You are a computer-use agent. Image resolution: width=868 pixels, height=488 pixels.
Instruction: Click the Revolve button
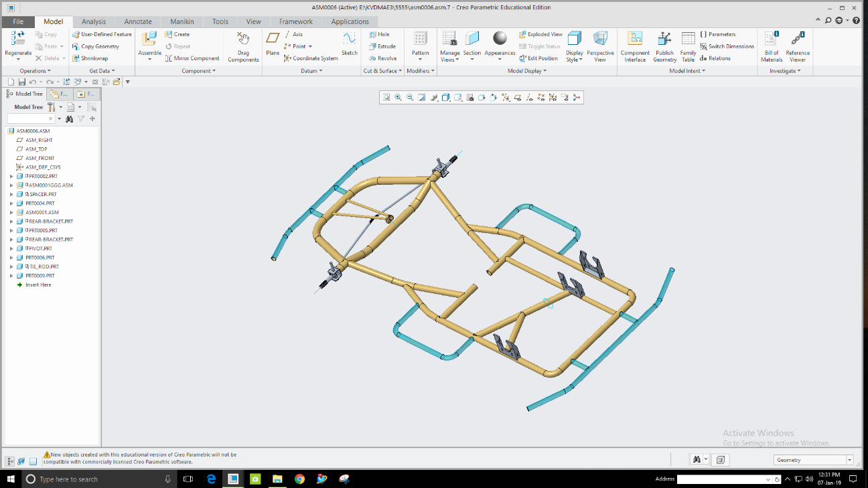tap(382, 58)
